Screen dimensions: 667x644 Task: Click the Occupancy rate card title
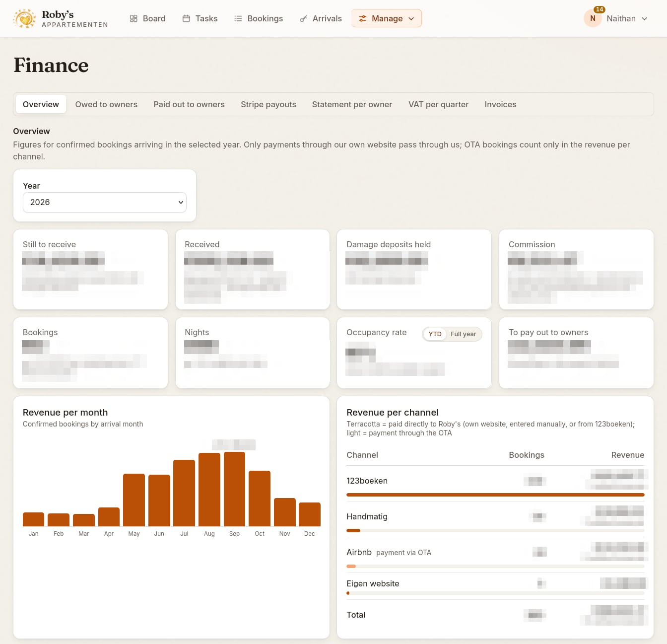pos(377,332)
